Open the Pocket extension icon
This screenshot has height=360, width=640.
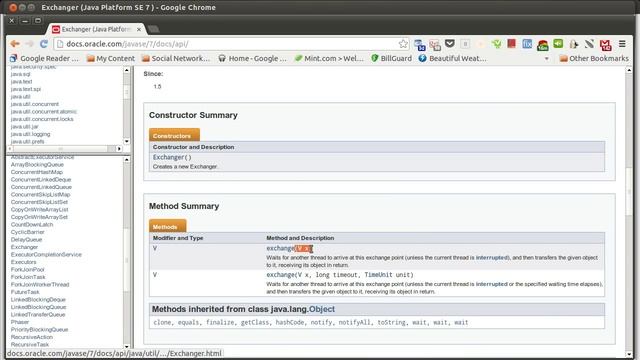450,44
